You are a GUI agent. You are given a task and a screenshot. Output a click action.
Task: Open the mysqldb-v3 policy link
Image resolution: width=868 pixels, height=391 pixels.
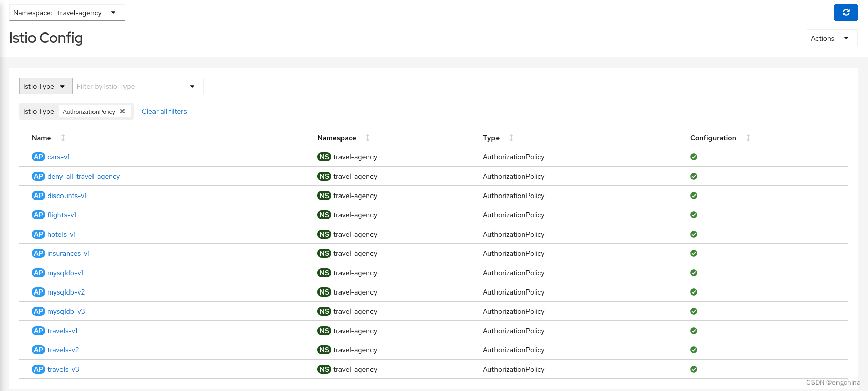66,311
